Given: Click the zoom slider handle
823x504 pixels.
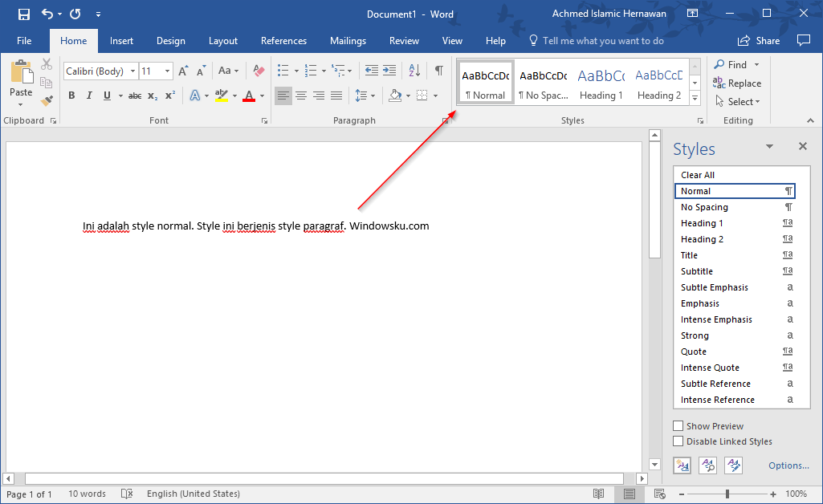Looking at the screenshot, I should [x=727, y=494].
